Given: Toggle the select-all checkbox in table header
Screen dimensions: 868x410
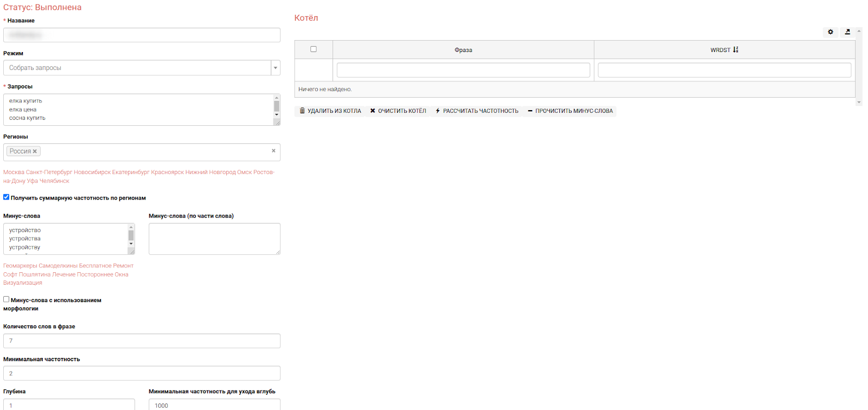Looking at the screenshot, I should (313, 49).
